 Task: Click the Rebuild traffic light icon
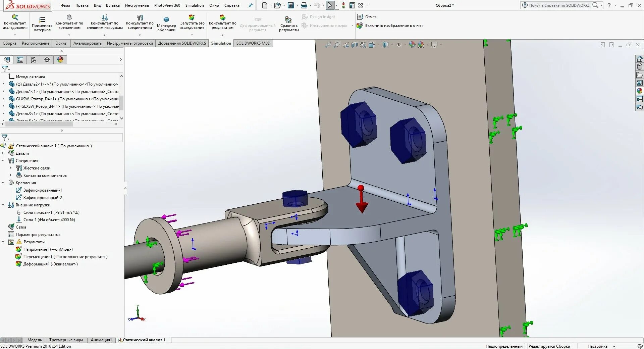(x=343, y=5)
